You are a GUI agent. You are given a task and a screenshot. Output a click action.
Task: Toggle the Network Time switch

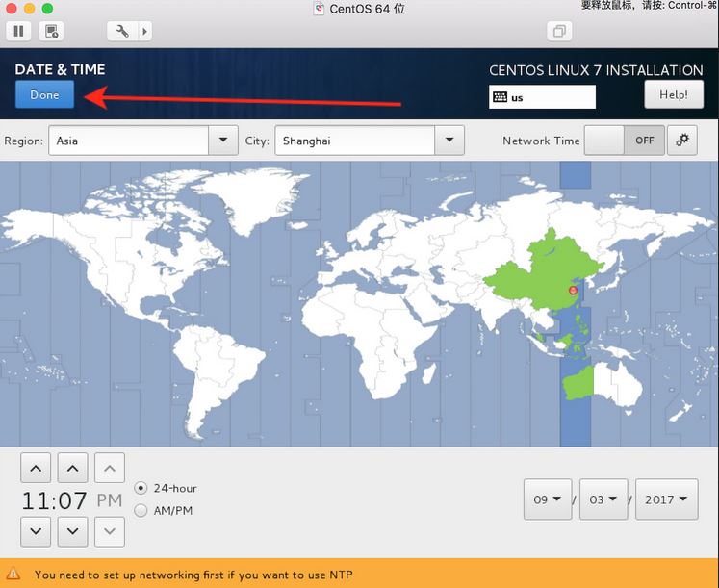pos(624,141)
